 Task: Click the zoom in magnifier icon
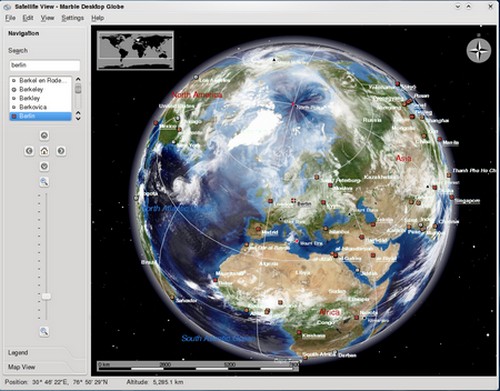pos(44,182)
